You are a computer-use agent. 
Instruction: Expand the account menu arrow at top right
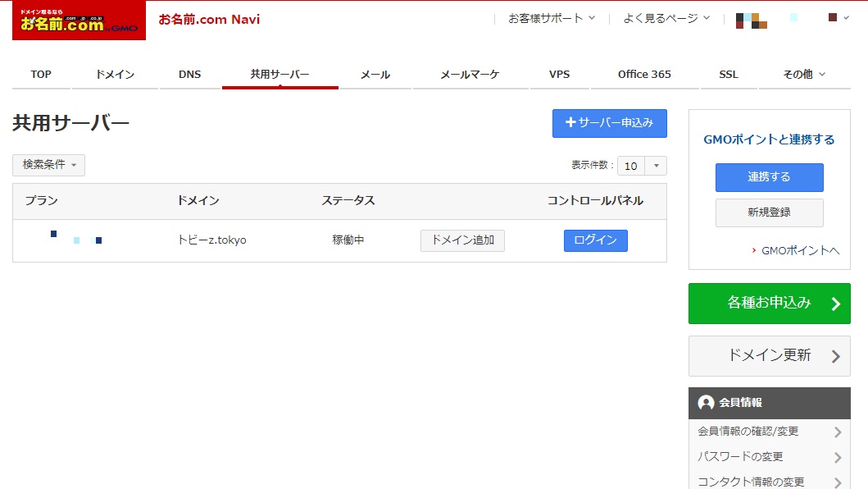[x=846, y=18]
